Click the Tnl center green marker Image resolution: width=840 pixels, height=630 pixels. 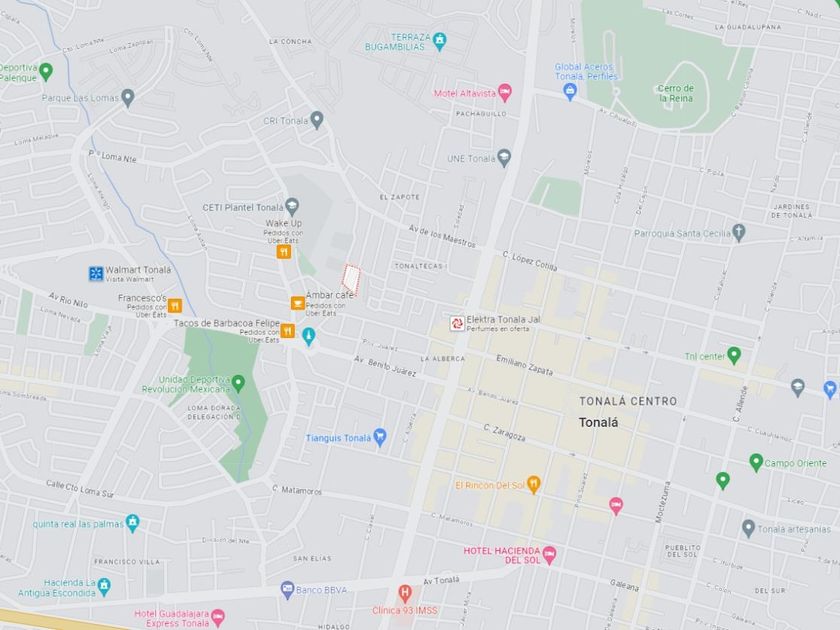pyautogui.click(x=734, y=355)
